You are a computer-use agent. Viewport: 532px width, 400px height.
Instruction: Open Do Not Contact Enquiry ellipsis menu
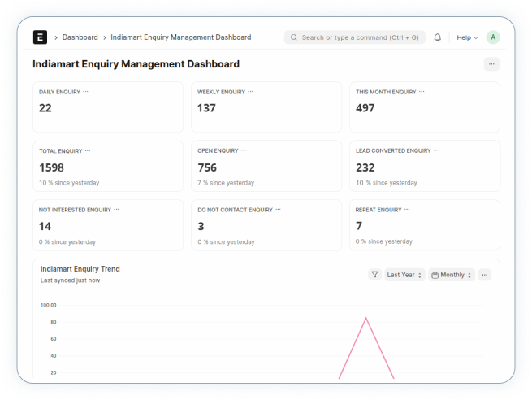[x=279, y=210]
